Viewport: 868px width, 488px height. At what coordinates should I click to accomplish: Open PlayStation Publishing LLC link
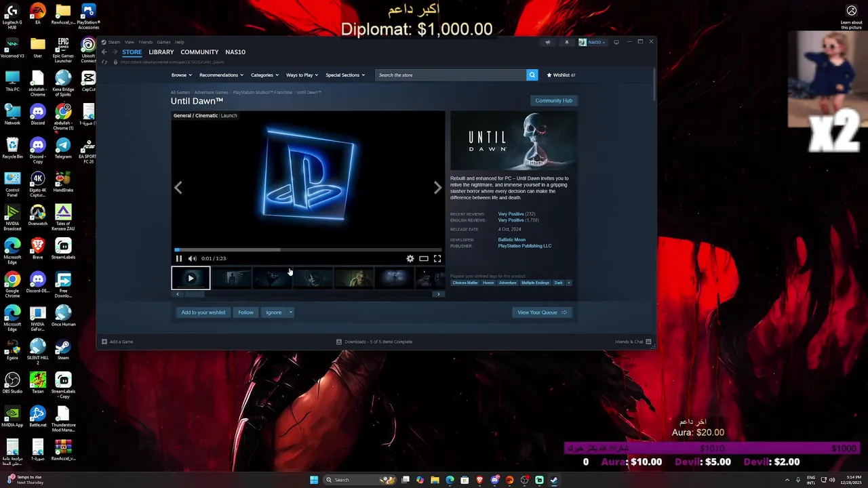525,246
